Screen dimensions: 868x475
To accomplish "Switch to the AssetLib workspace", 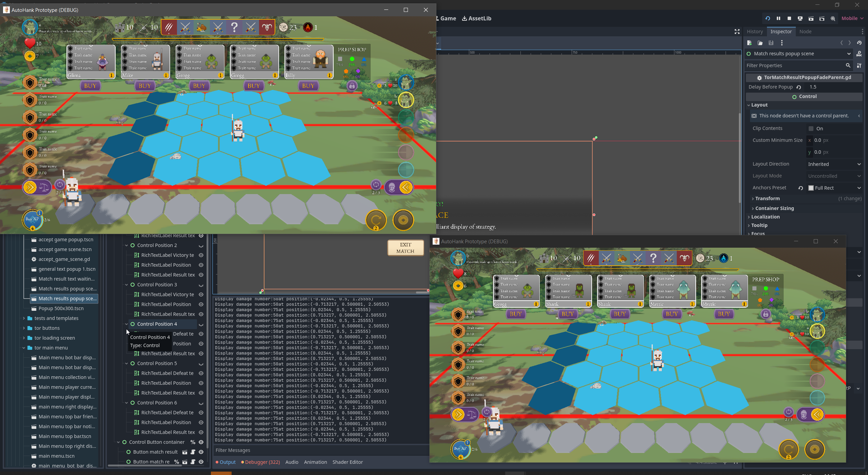I will tap(476, 18).
